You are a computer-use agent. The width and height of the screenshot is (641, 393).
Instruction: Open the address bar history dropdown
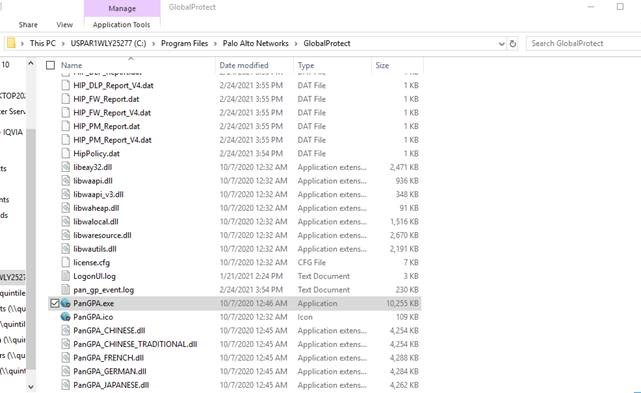pyautogui.click(x=502, y=43)
